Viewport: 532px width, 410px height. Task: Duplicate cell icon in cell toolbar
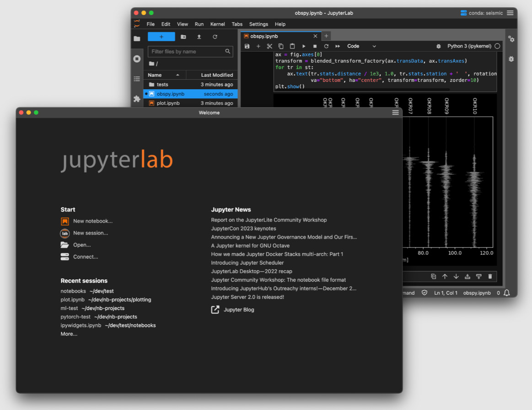coord(433,277)
